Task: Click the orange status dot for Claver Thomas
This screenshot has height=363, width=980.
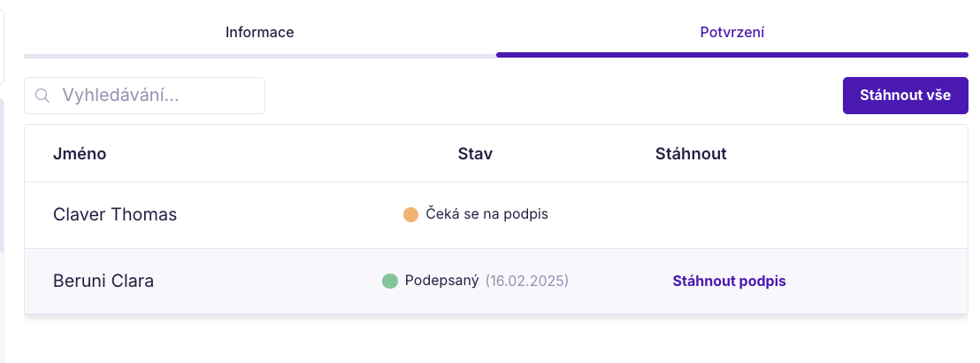Action: coord(410,214)
